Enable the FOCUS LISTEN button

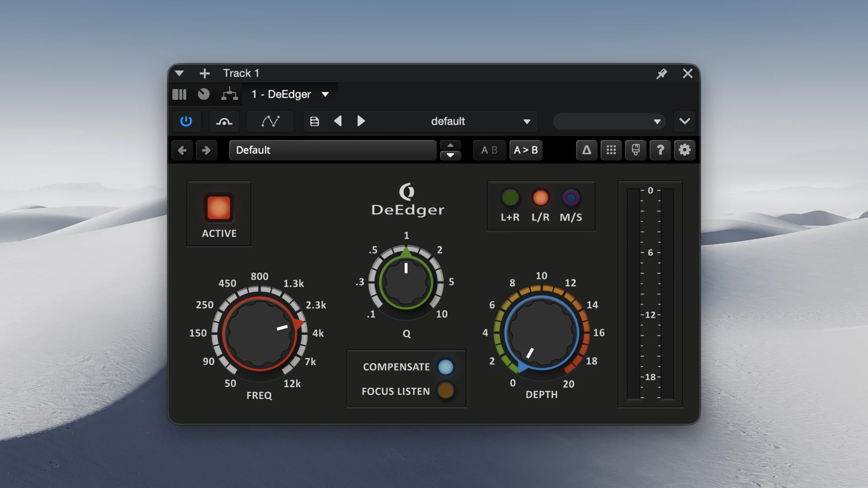(445, 391)
